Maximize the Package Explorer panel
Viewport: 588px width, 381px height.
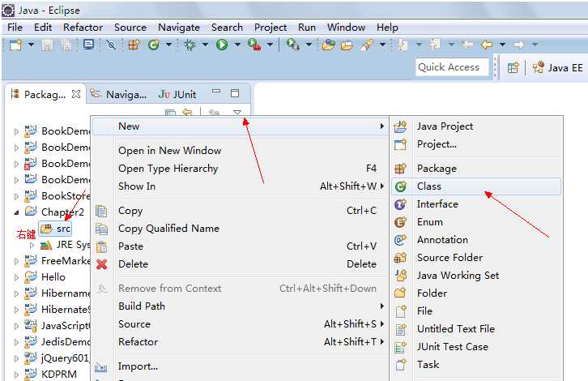pyautogui.click(x=235, y=93)
